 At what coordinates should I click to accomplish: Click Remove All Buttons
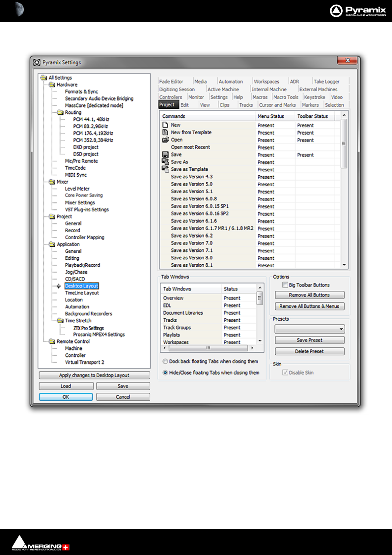[310, 295]
